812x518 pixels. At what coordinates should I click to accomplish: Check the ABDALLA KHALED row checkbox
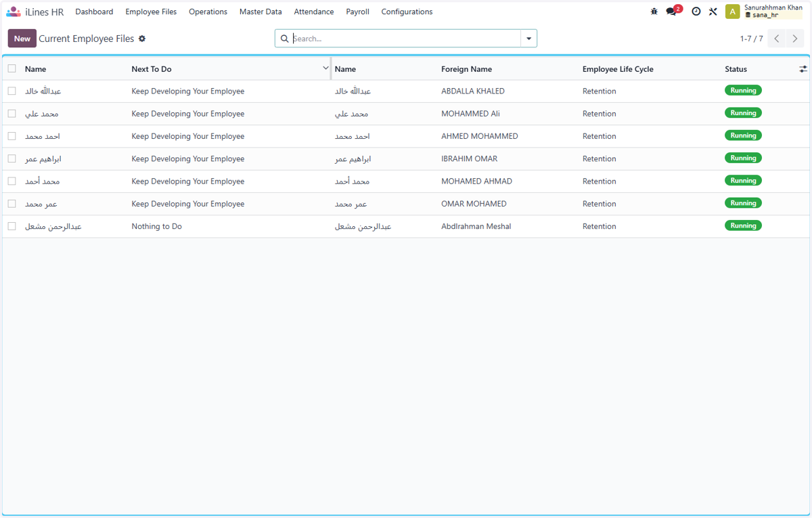click(x=12, y=91)
